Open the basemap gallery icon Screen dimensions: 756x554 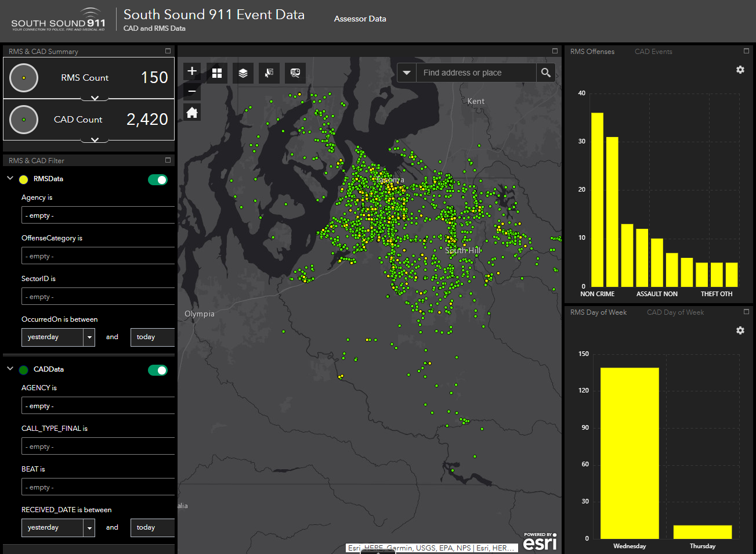click(x=217, y=73)
